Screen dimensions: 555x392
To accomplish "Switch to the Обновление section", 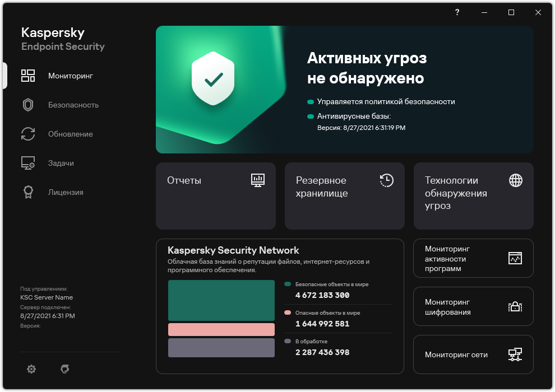I will (70, 134).
